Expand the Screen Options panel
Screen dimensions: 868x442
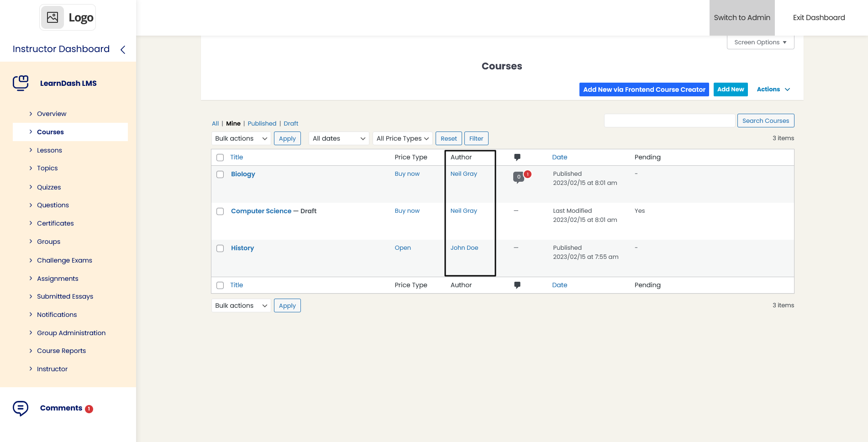pos(760,42)
